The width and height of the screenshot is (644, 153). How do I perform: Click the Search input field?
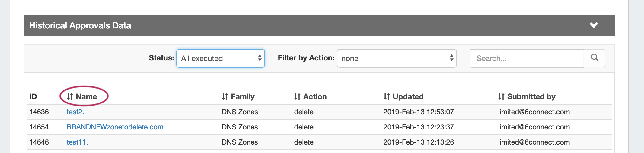[x=527, y=58]
